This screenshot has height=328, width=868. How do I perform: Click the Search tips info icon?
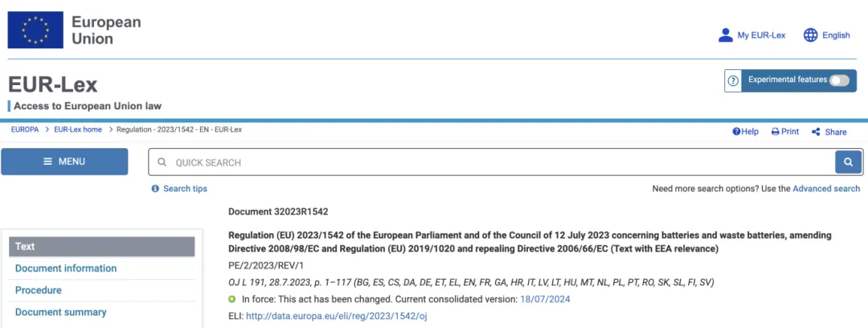(156, 189)
